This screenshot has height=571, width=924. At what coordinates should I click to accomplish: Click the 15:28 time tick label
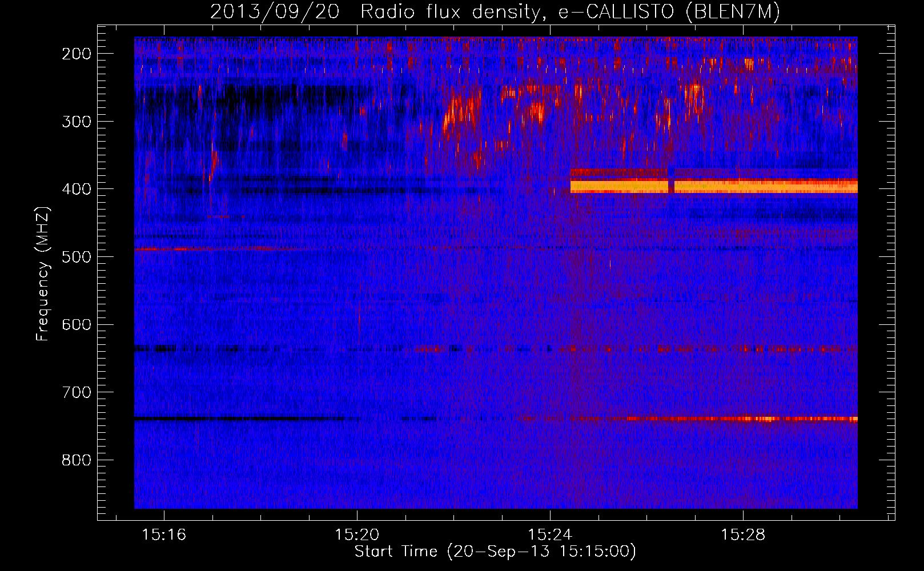click(x=743, y=535)
